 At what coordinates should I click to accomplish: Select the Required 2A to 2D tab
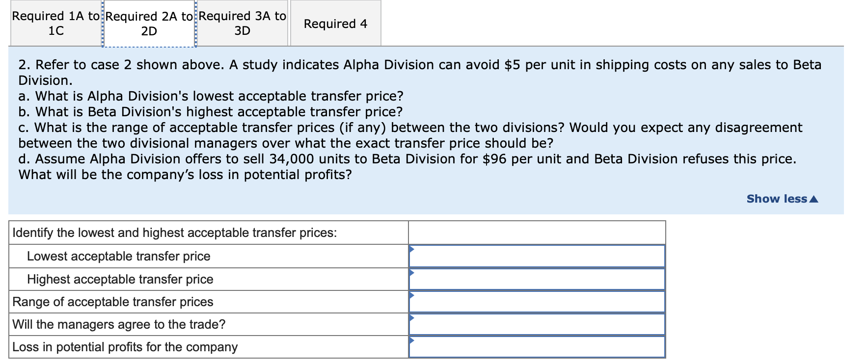149,23
